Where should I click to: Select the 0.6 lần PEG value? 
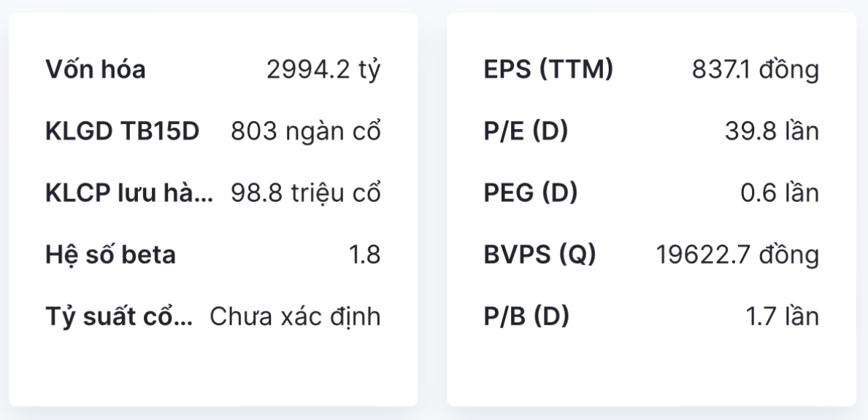click(x=780, y=194)
